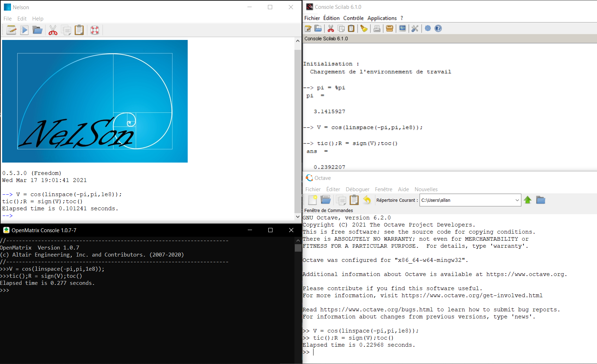
Task: Maximize the OpenMatrix Console window
Action: tap(270, 230)
